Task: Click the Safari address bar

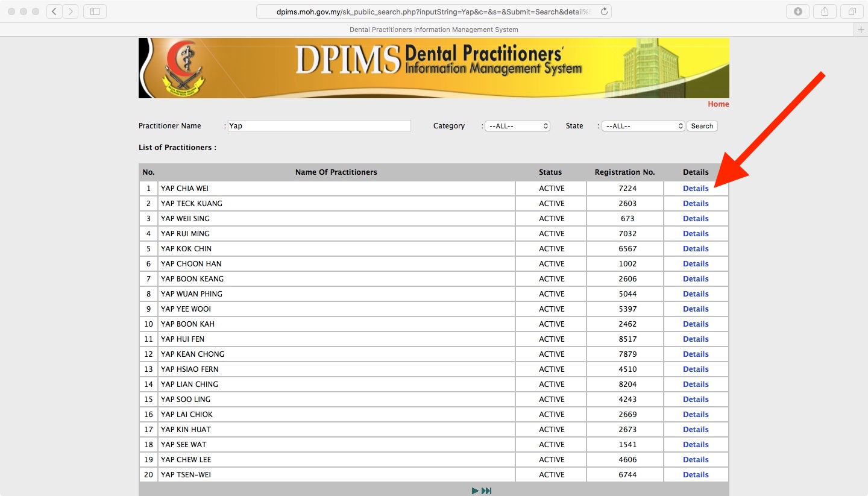Action: click(434, 11)
